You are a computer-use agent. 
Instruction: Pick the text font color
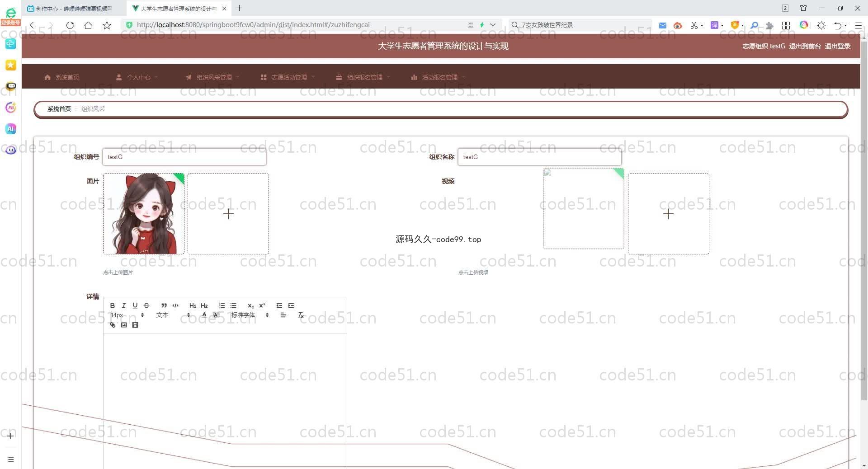204,315
